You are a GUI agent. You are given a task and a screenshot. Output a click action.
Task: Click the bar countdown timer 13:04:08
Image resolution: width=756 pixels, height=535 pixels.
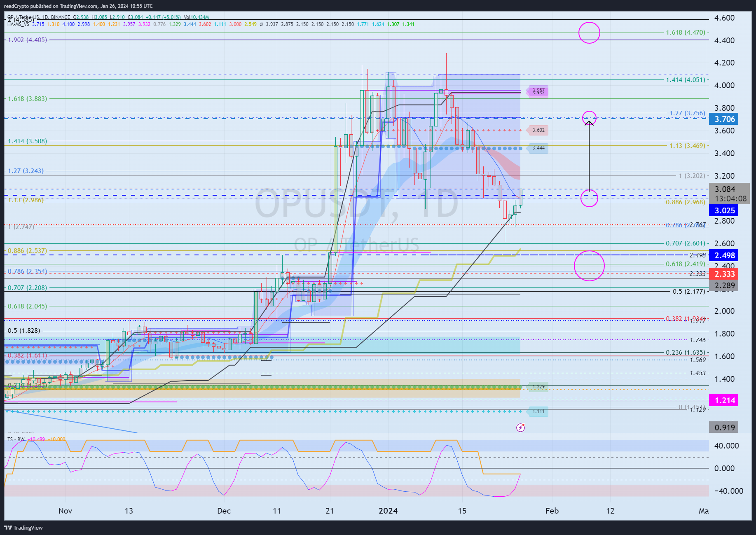click(730, 199)
